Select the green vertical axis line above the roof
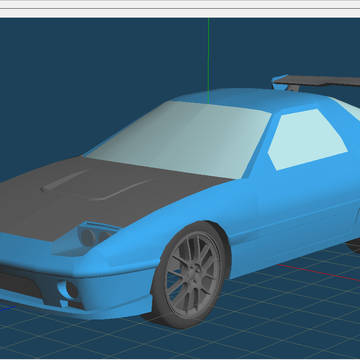This screenshot has height=360, width=360. click(209, 60)
